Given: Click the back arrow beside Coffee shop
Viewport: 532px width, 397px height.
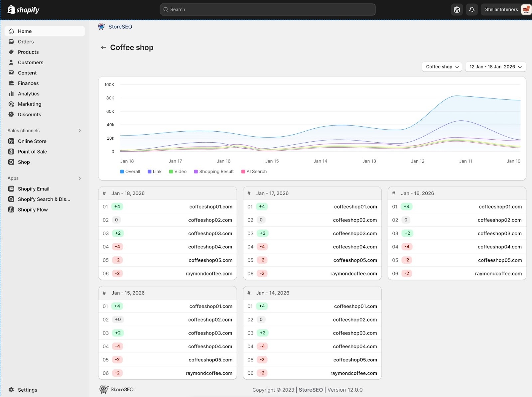Looking at the screenshot, I should pos(103,47).
